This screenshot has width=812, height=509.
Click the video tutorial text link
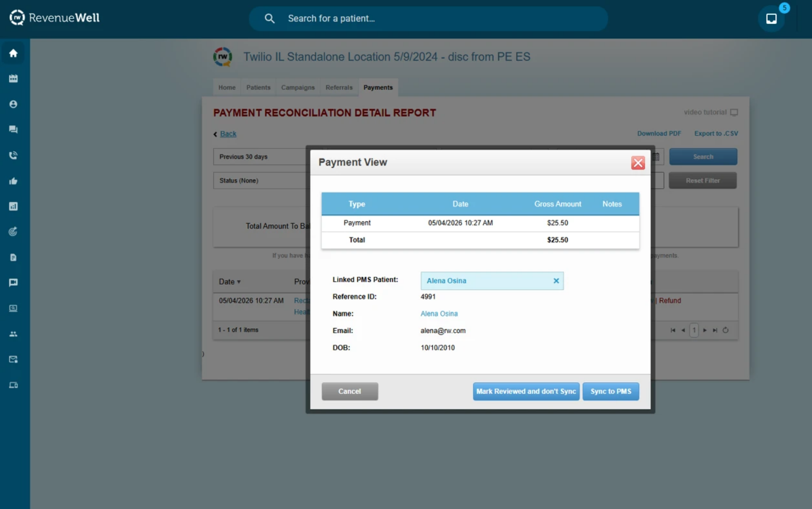click(705, 113)
